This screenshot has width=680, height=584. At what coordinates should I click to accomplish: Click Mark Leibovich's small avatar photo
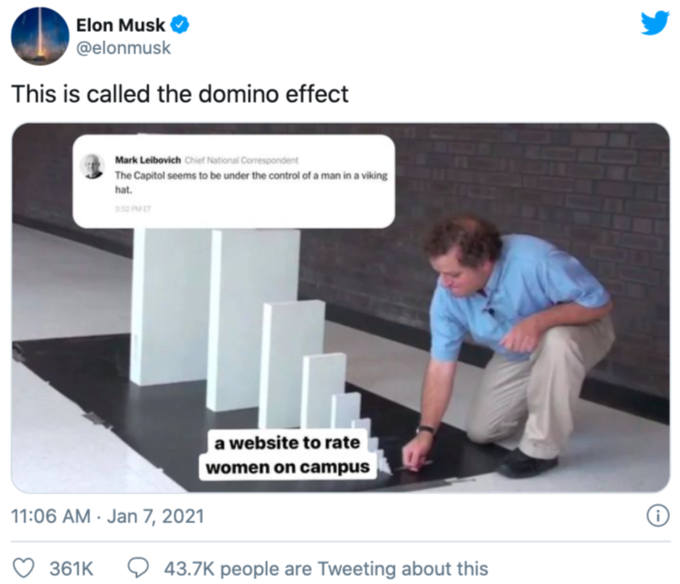[x=92, y=166]
